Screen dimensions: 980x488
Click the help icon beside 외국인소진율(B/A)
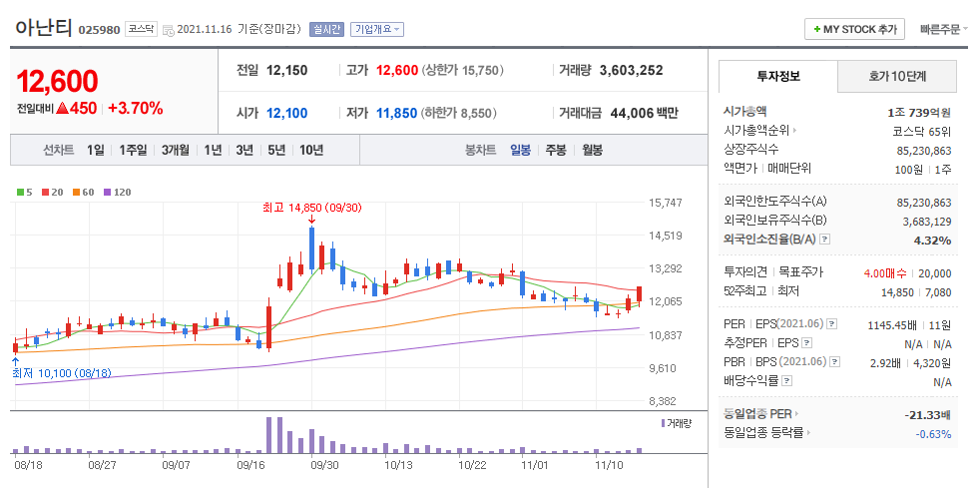point(824,240)
